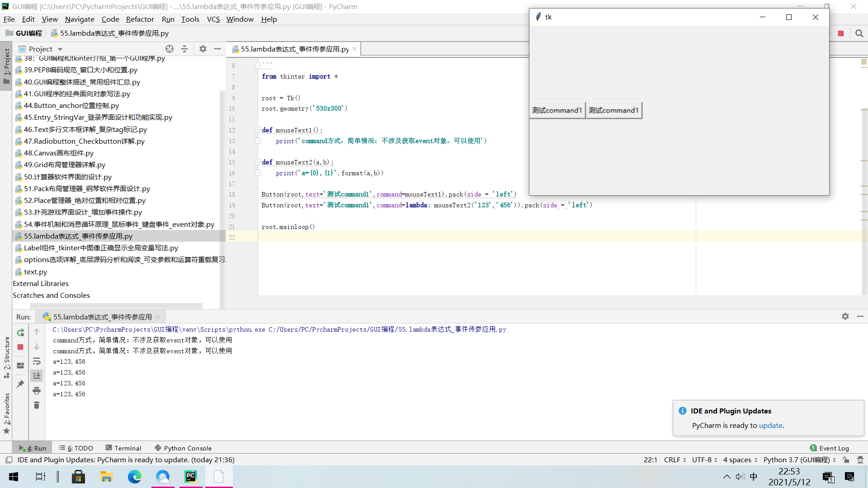This screenshot has height=488, width=868.
Task: Select 48.Canvas画布组件.py in project tree
Action: click(59, 153)
